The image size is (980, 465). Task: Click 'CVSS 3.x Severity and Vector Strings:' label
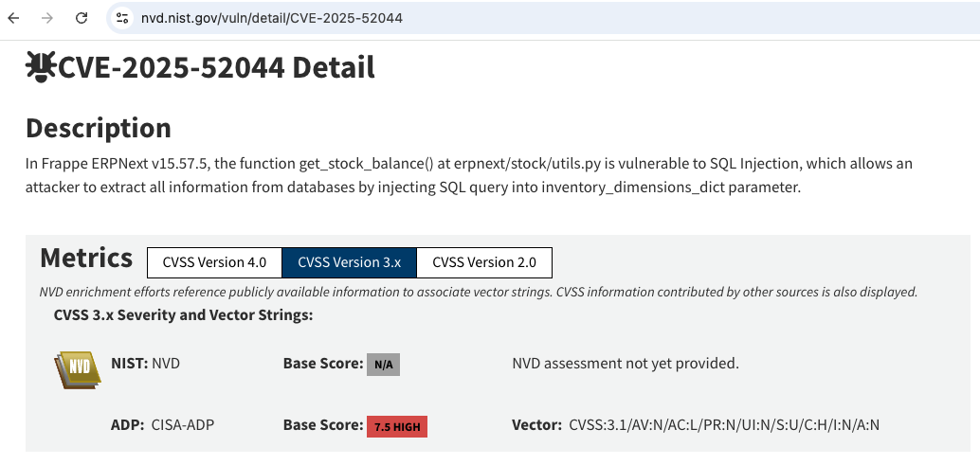(x=184, y=315)
